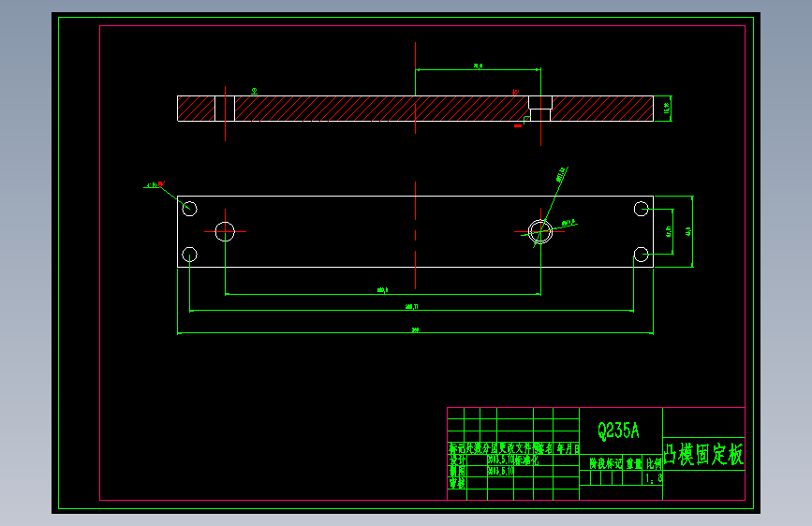Click the right counterbored double-circle hole
The width and height of the screenshot is (812, 526).
[540, 231]
